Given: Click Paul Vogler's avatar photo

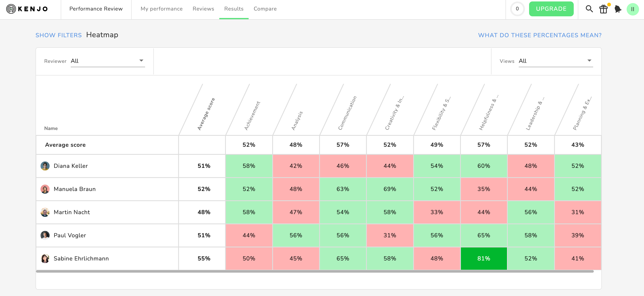Looking at the screenshot, I should 45,235.
